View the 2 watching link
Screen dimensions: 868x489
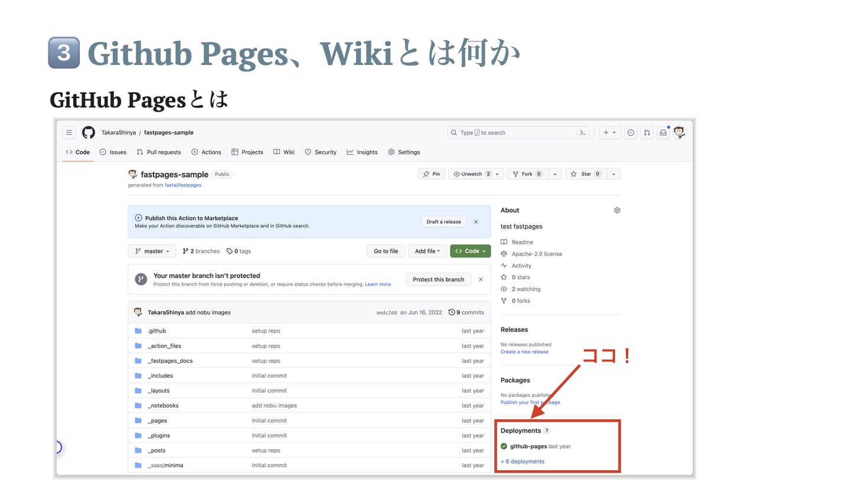coord(521,289)
